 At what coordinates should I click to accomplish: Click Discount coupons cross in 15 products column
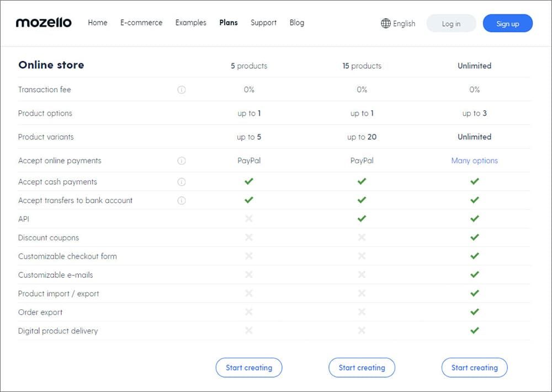pos(362,237)
